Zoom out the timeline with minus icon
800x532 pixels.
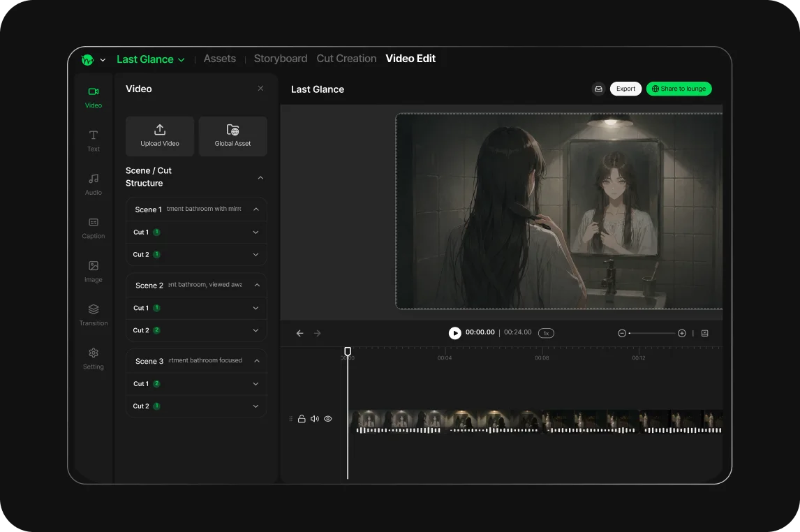pyautogui.click(x=622, y=333)
